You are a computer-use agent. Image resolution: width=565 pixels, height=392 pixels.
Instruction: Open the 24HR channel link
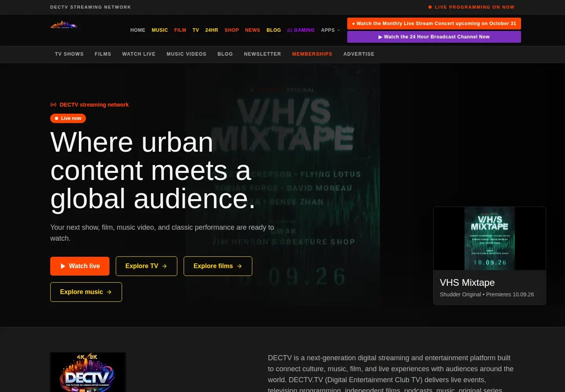point(211,30)
